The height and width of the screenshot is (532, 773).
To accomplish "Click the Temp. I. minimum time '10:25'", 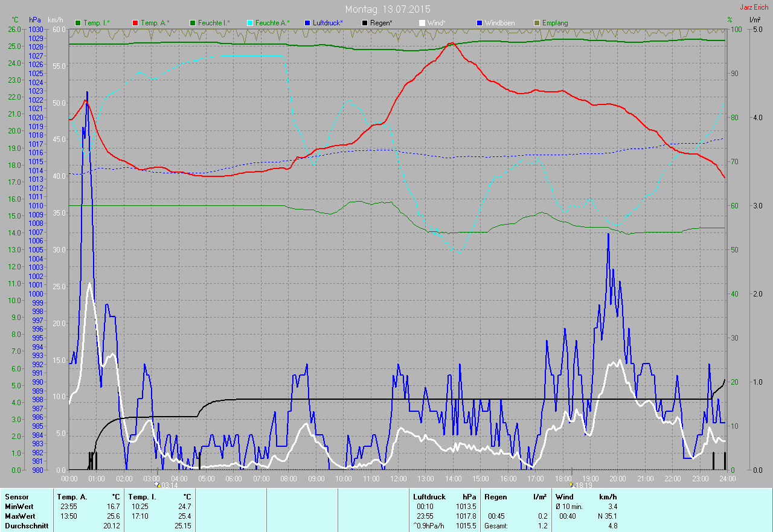I will coord(140,507).
